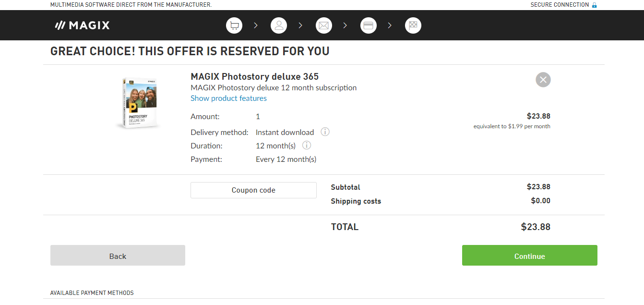Click the checkered flag finish icon
This screenshot has width=644, height=305.
(x=413, y=25)
